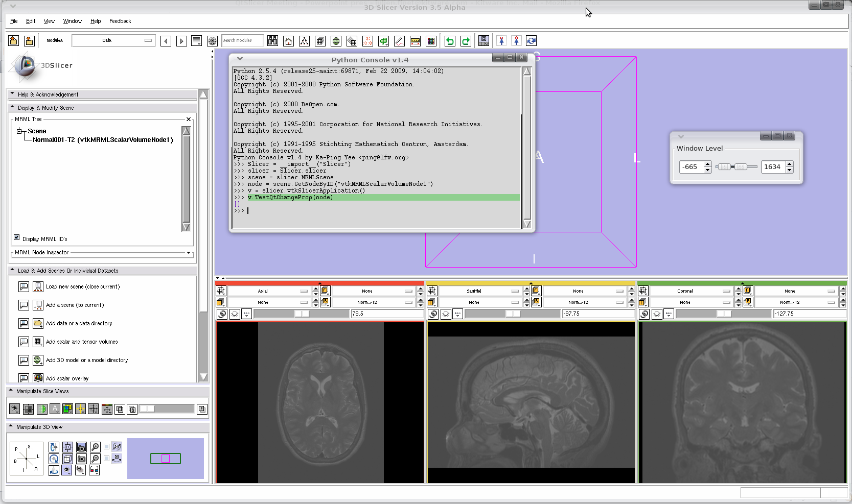Click the zoom in magnifier icon
Image resolution: width=852 pixels, height=504 pixels.
[x=95, y=447]
